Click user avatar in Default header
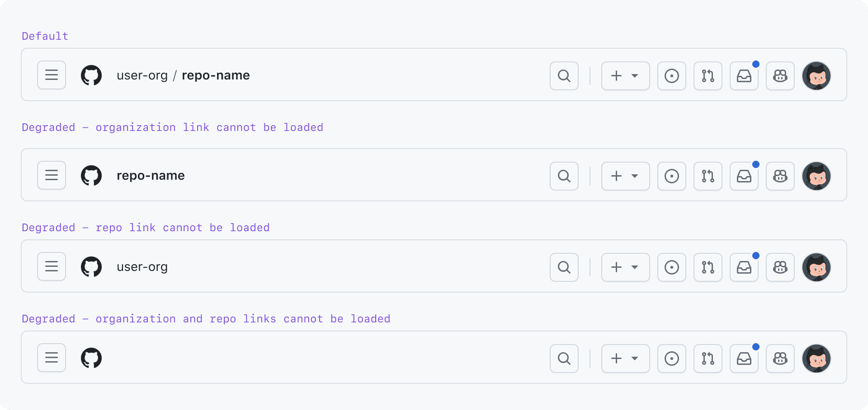The width and height of the screenshot is (868, 410). [x=816, y=76]
